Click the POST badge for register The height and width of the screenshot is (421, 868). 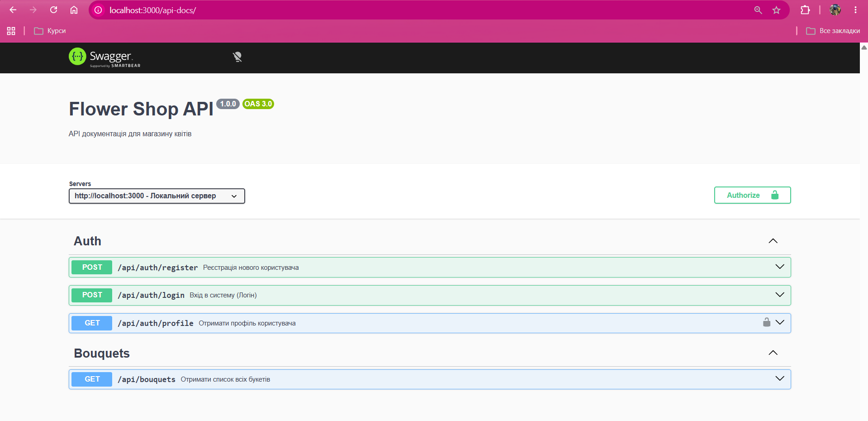point(92,267)
